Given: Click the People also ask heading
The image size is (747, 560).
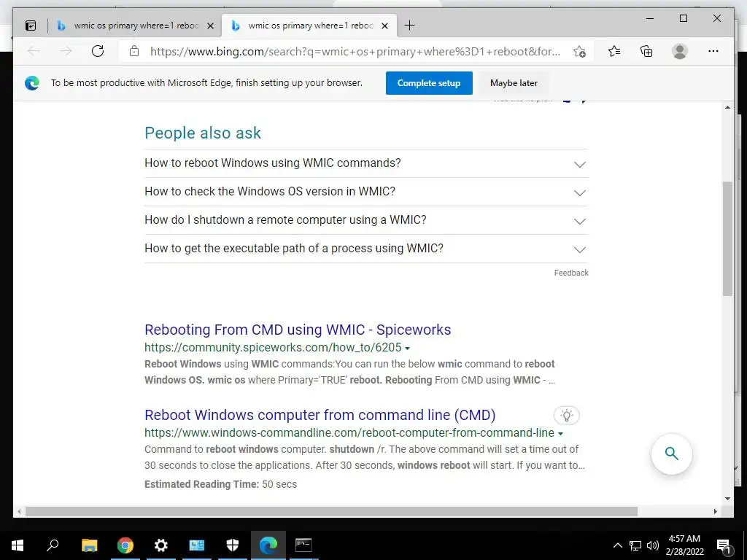Looking at the screenshot, I should point(203,133).
